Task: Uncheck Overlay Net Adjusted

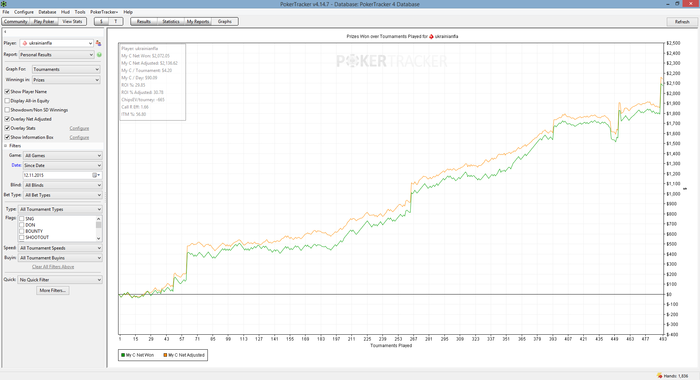Action: [x=7, y=119]
